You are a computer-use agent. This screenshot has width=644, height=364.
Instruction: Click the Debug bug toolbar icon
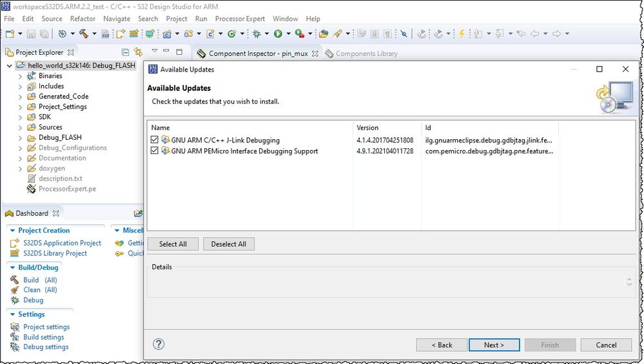pyautogui.click(x=257, y=34)
